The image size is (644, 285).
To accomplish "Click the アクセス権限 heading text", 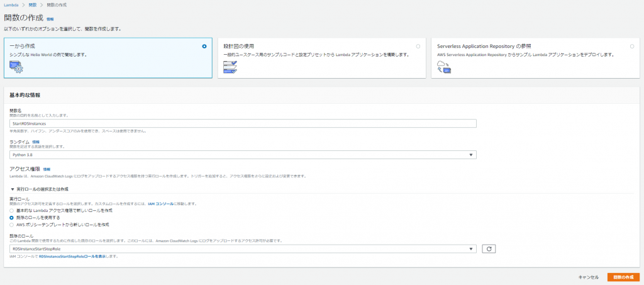I will (x=25, y=169).
